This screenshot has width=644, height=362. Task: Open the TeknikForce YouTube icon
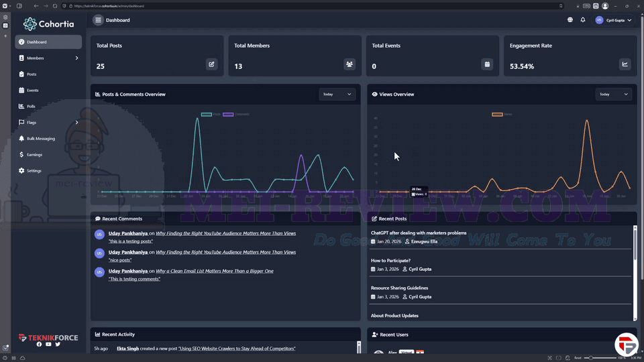click(48, 345)
